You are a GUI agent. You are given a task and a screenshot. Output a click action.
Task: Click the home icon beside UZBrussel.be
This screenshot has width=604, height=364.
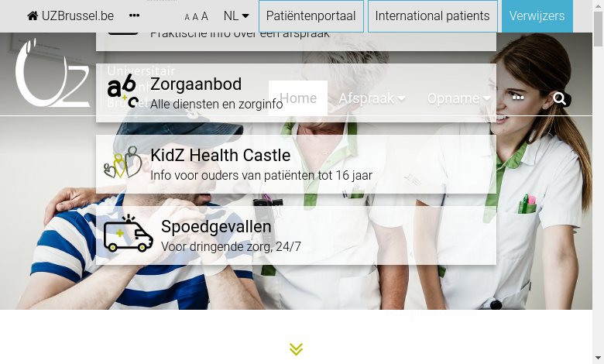(x=33, y=15)
